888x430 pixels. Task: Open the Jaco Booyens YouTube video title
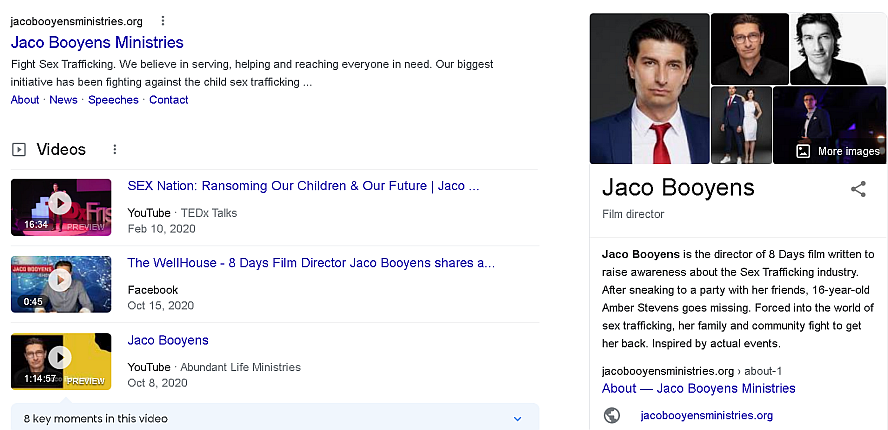pos(168,340)
